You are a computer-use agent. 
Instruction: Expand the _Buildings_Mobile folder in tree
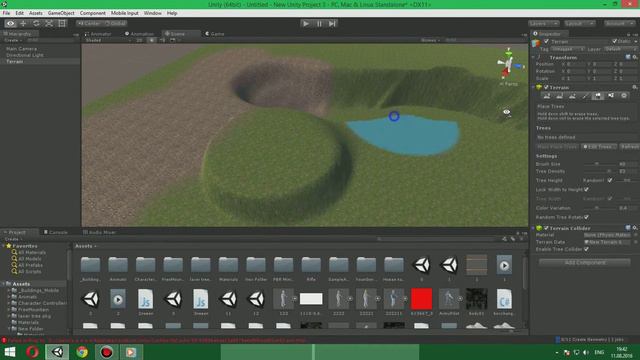coord(9,291)
